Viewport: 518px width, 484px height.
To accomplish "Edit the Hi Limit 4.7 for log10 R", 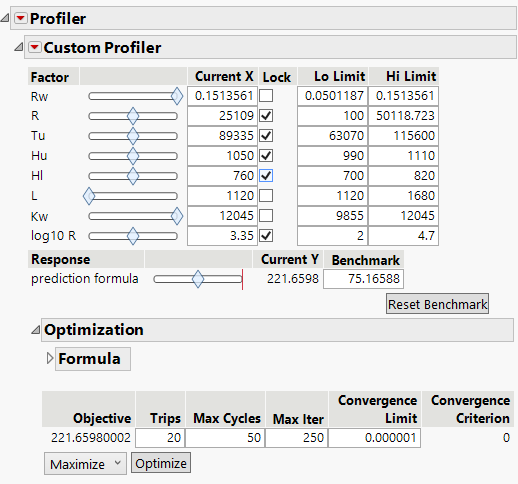I will click(x=404, y=236).
